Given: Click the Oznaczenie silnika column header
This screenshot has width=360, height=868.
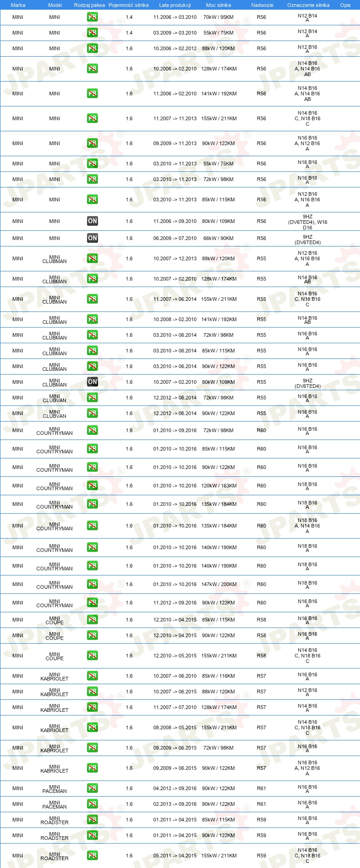Looking at the screenshot, I should 308,5.
